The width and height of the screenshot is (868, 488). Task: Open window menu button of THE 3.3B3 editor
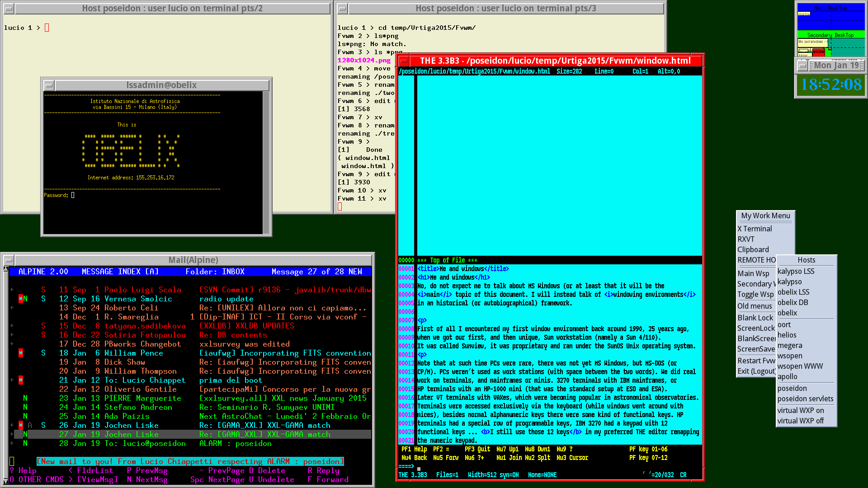(404, 61)
